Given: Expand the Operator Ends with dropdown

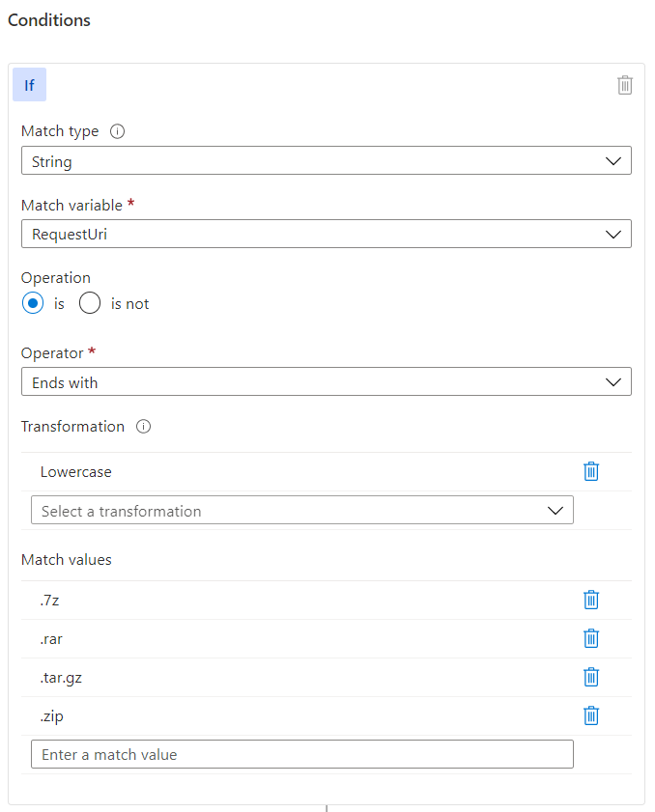Looking at the screenshot, I should pyautogui.click(x=326, y=381).
